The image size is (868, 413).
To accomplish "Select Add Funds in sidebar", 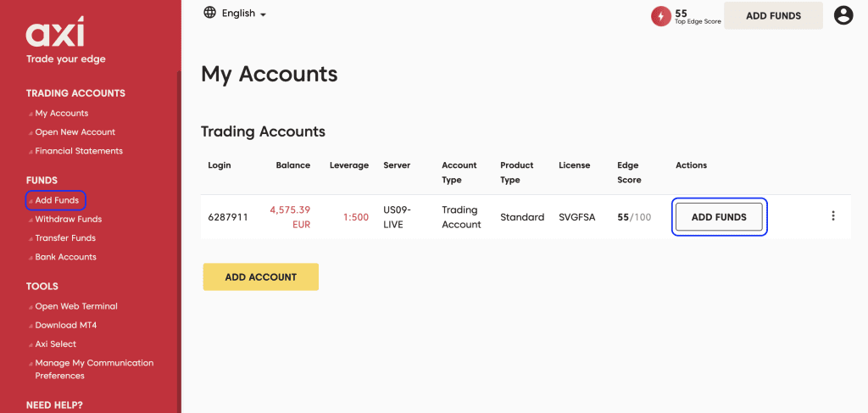I will pyautogui.click(x=57, y=201).
